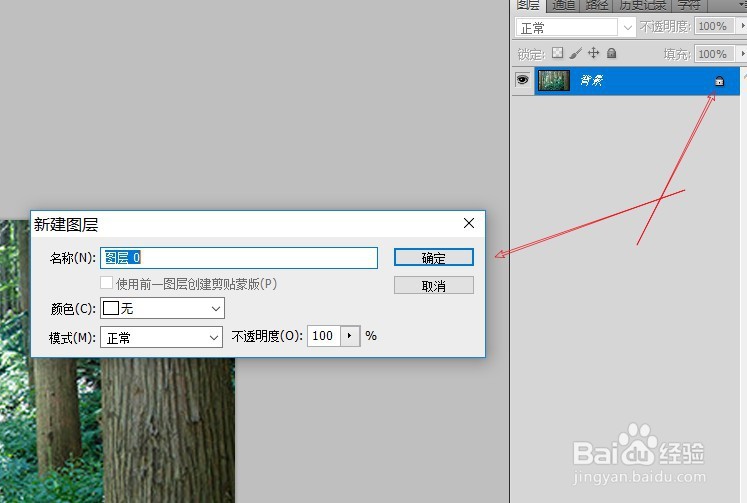Close the 新建图层 dialog with X
Image resolution: width=747 pixels, height=503 pixels.
tap(469, 223)
